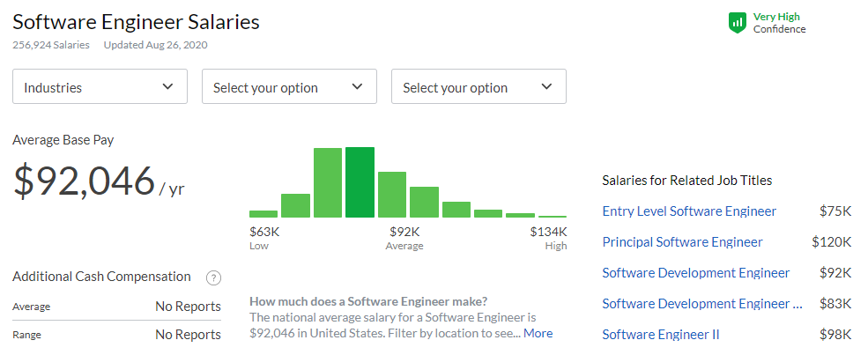Click the More link in salary description
Screen dimensions: 868x355
538,333
